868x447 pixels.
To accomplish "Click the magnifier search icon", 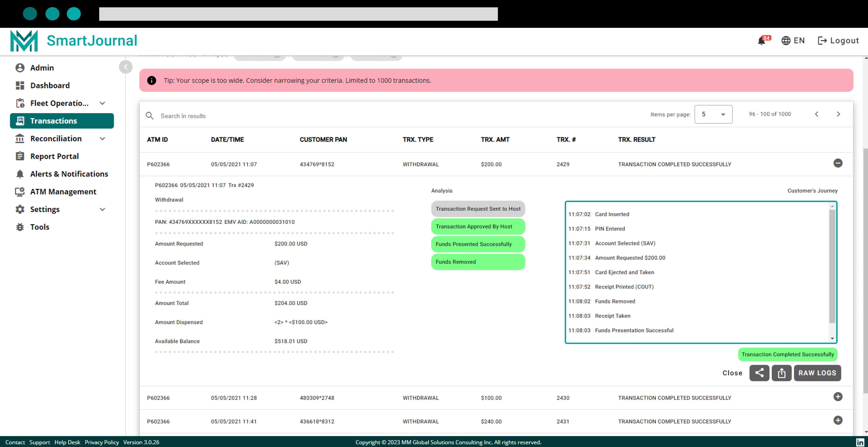I will click(150, 116).
